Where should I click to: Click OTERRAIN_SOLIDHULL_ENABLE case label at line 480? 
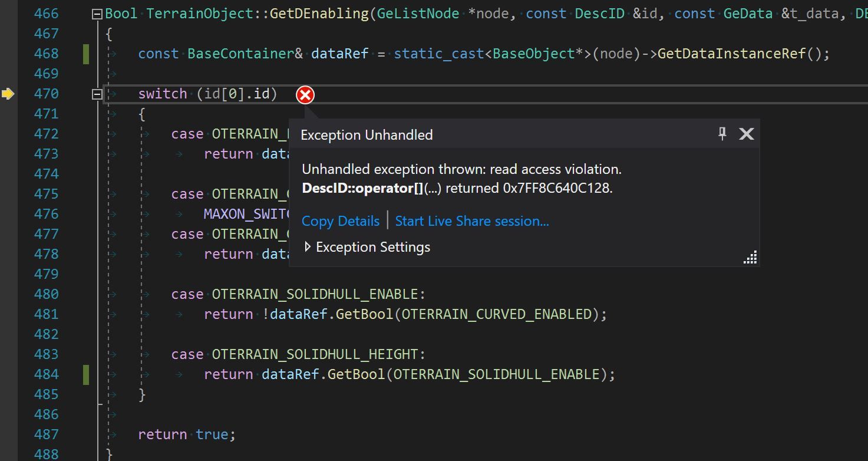(x=315, y=294)
